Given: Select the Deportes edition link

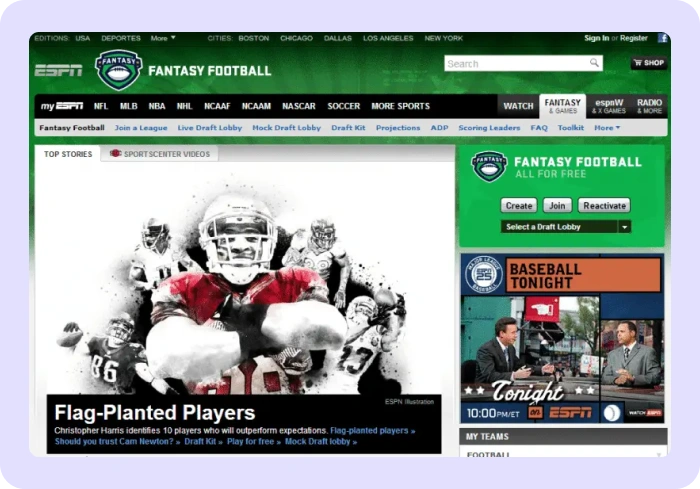Looking at the screenshot, I should point(121,38).
